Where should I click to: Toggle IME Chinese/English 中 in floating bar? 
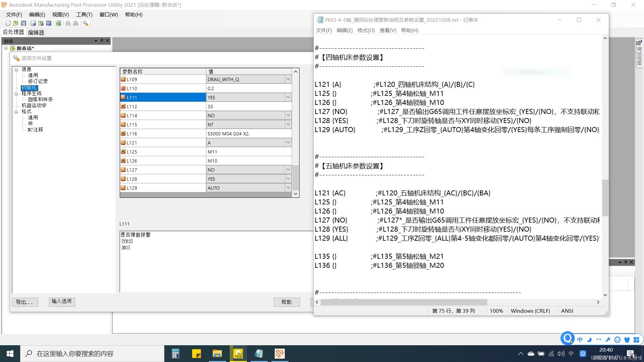coord(580,340)
